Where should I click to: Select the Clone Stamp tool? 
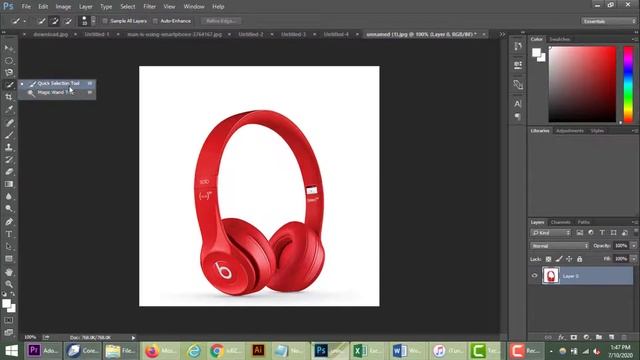(9, 147)
